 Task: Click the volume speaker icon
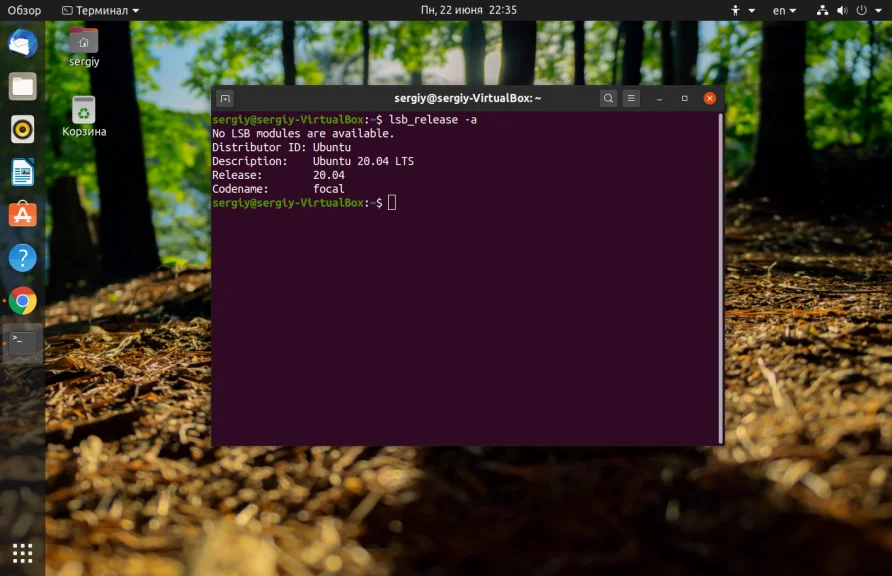point(842,10)
